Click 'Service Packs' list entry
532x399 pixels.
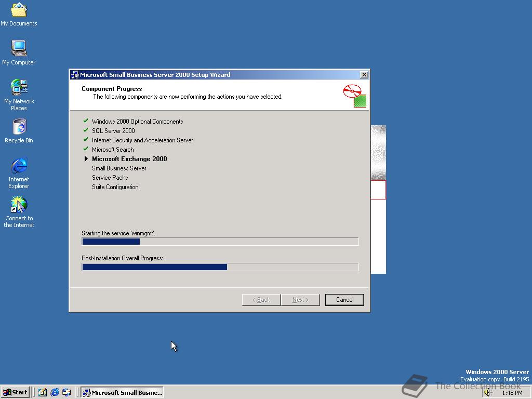click(110, 178)
